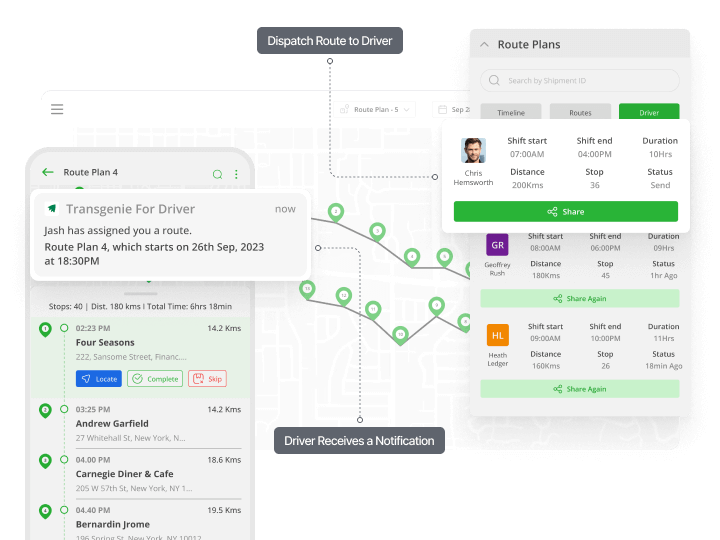Select Carnegie Diner & Cafe radio circle

(x=64, y=460)
